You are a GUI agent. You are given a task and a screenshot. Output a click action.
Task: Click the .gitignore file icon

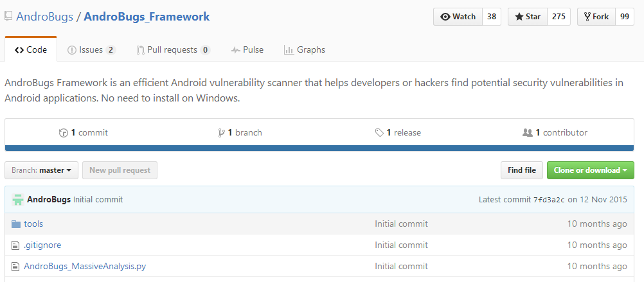pos(16,245)
